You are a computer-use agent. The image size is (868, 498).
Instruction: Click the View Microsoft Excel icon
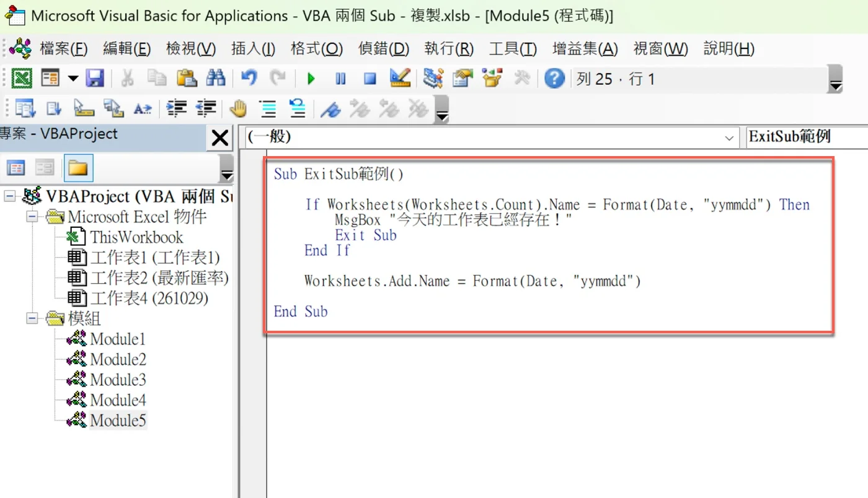[22, 79]
